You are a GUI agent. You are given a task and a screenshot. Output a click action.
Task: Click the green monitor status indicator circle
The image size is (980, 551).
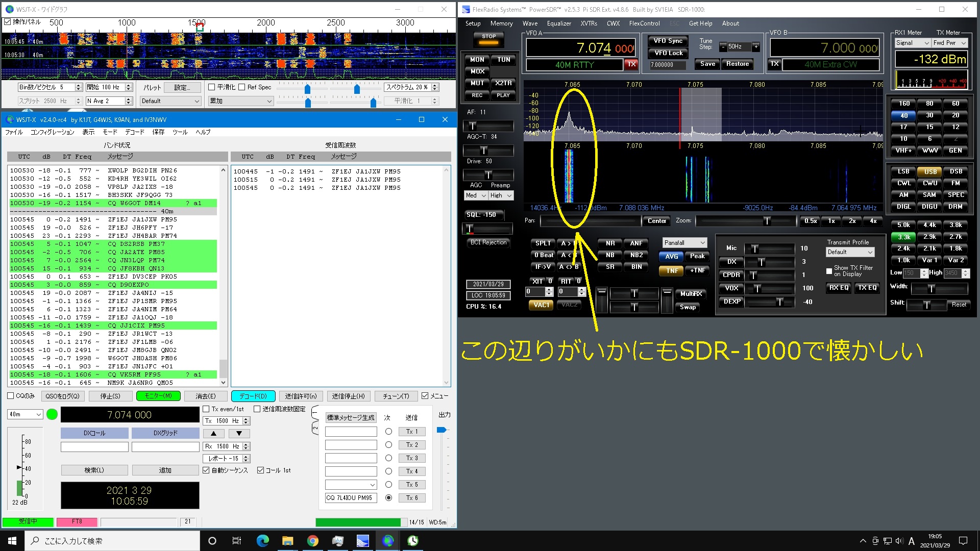click(x=52, y=414)
